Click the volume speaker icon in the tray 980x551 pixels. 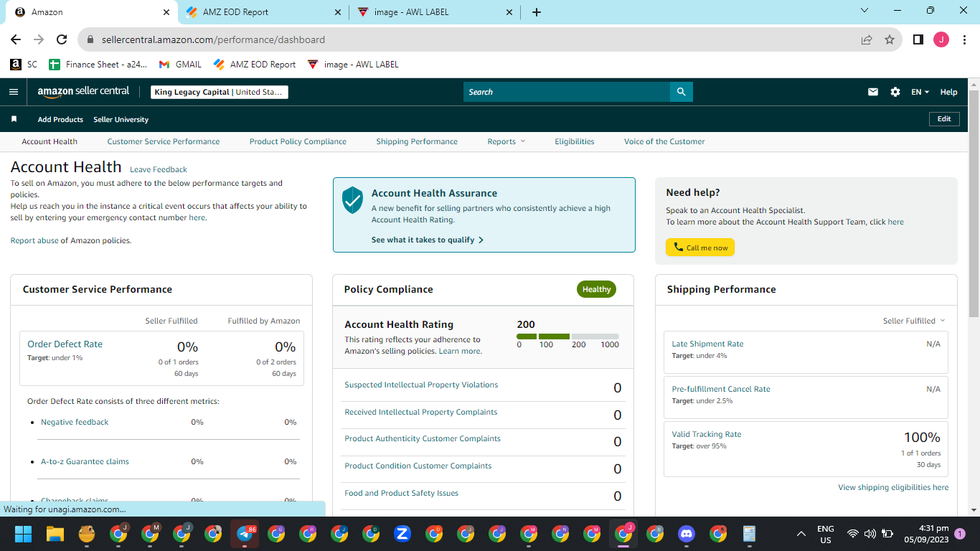pyautogui.click(x=870, y=534)
